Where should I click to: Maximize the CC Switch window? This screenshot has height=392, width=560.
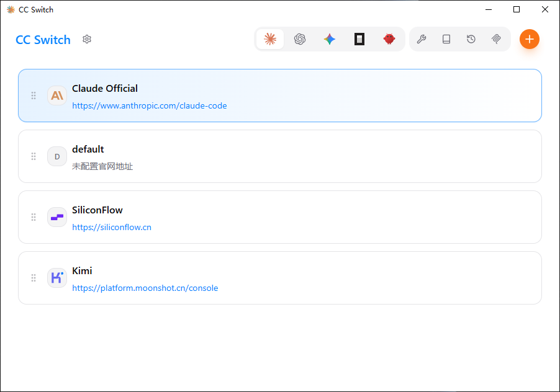coord(517,9)
